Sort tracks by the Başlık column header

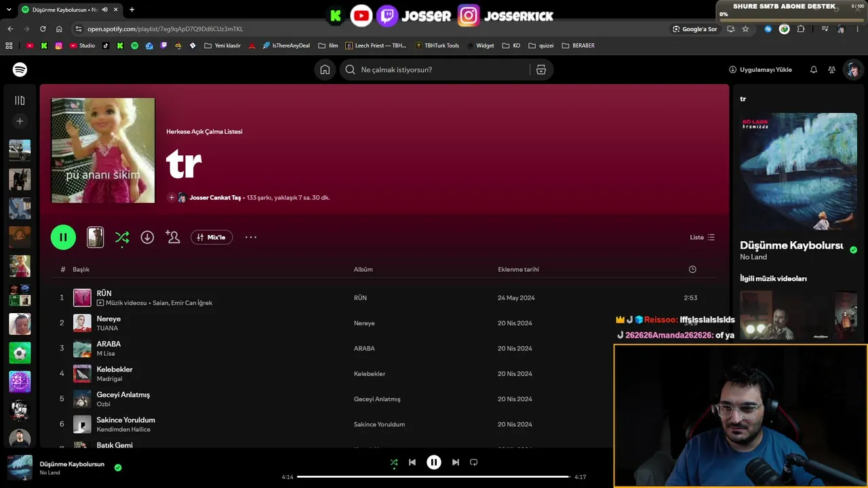point(81,269)
